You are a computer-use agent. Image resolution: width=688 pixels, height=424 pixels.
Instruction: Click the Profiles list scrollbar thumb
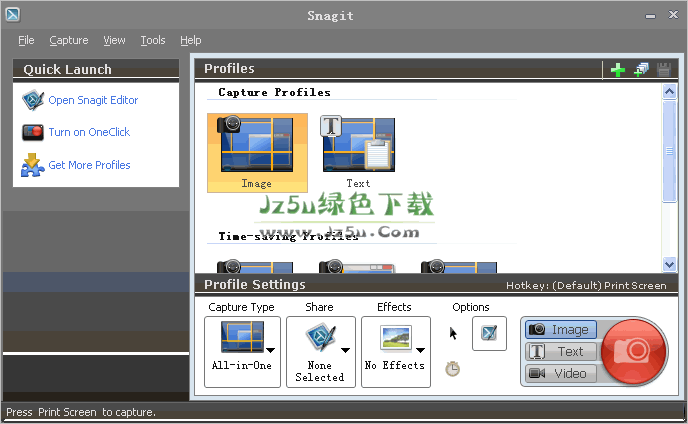669,151
